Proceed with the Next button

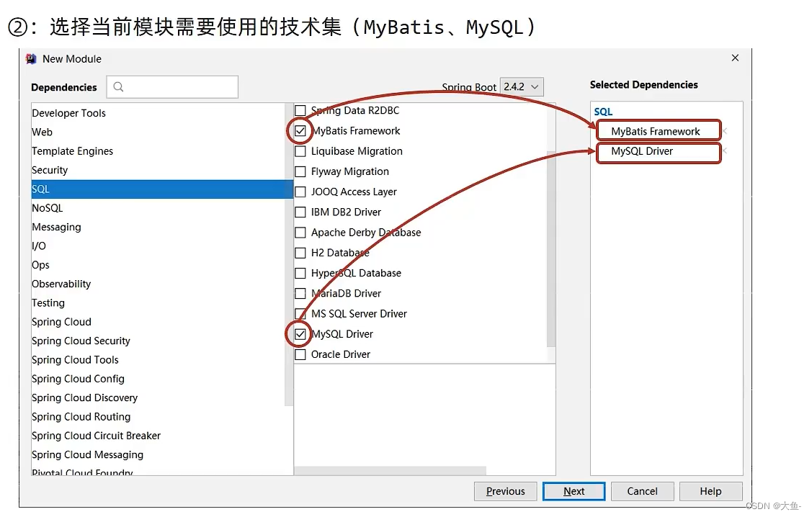coord(574,491)
